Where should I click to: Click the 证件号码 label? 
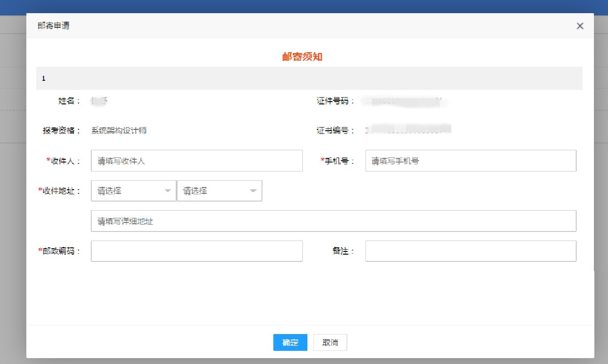click(x=336, y=101)
